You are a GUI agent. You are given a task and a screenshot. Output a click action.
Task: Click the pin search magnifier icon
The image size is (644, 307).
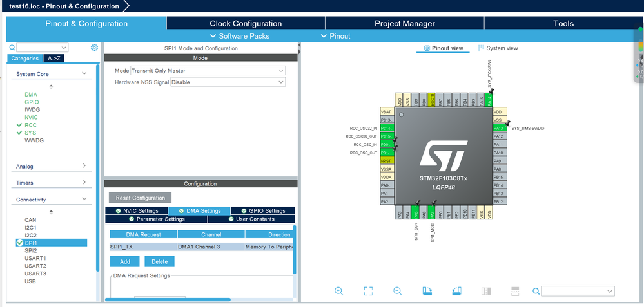[x=536, y=292]
